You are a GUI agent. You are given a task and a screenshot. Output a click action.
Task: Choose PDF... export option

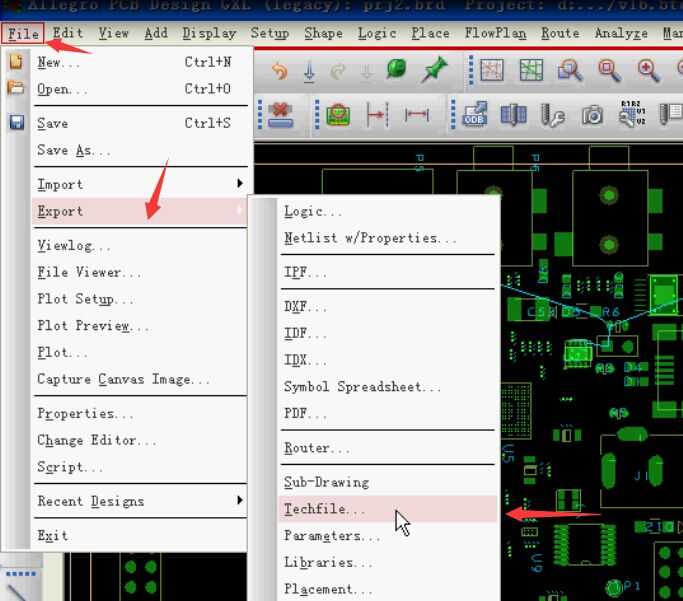[x=388, y=413]
